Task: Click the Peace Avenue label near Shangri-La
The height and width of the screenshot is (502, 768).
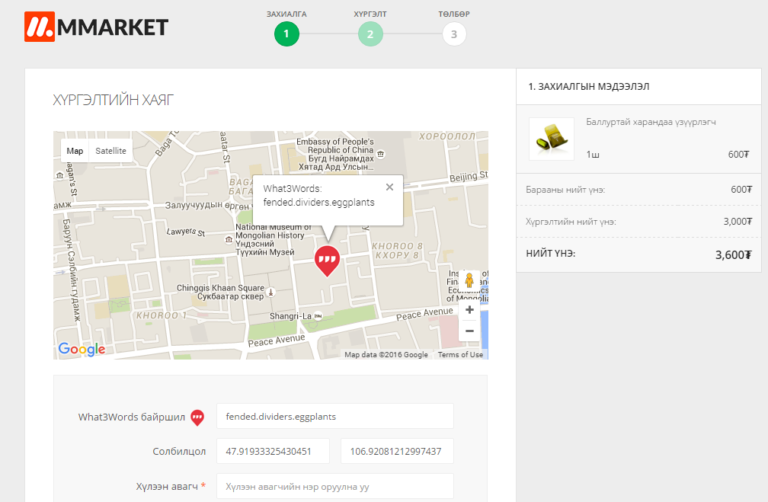Action: coord(277,340)
